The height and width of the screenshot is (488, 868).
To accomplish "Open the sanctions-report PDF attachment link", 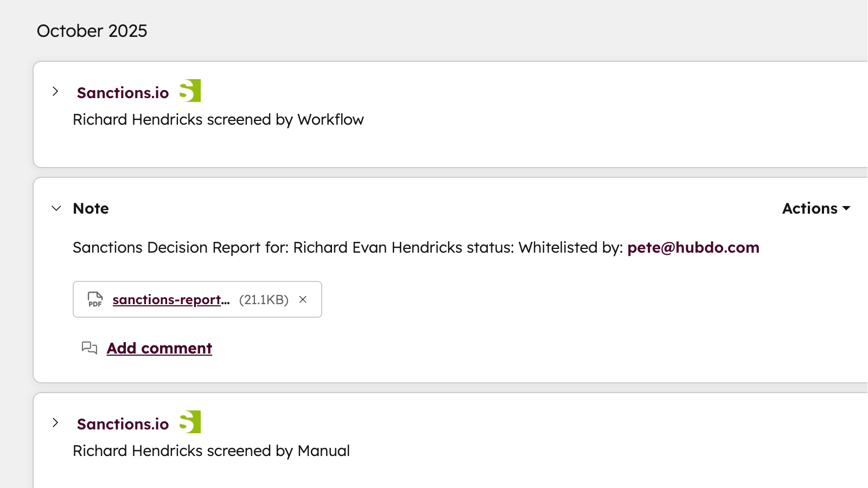I will 171,300.
